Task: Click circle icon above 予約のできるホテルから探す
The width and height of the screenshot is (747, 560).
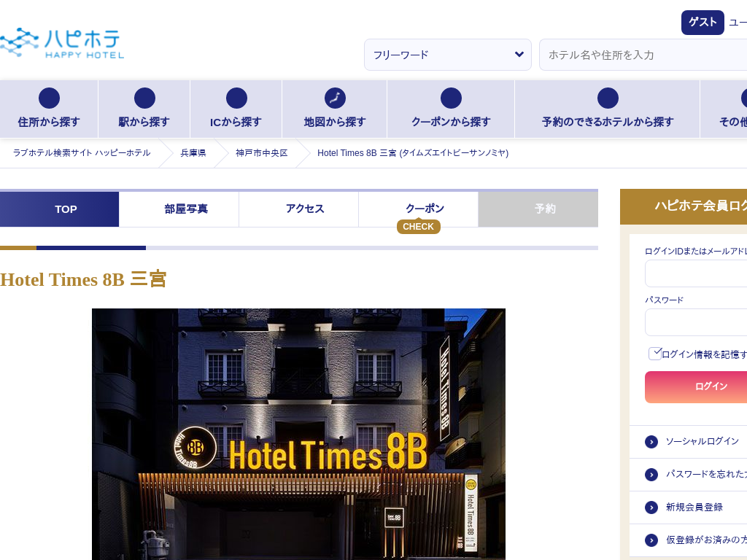Action: [608, 98]
